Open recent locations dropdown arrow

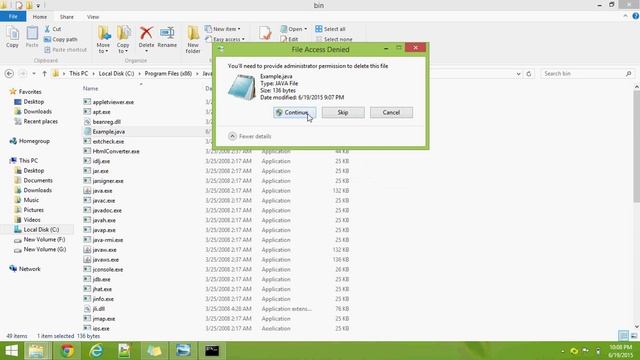pos(34,74)
